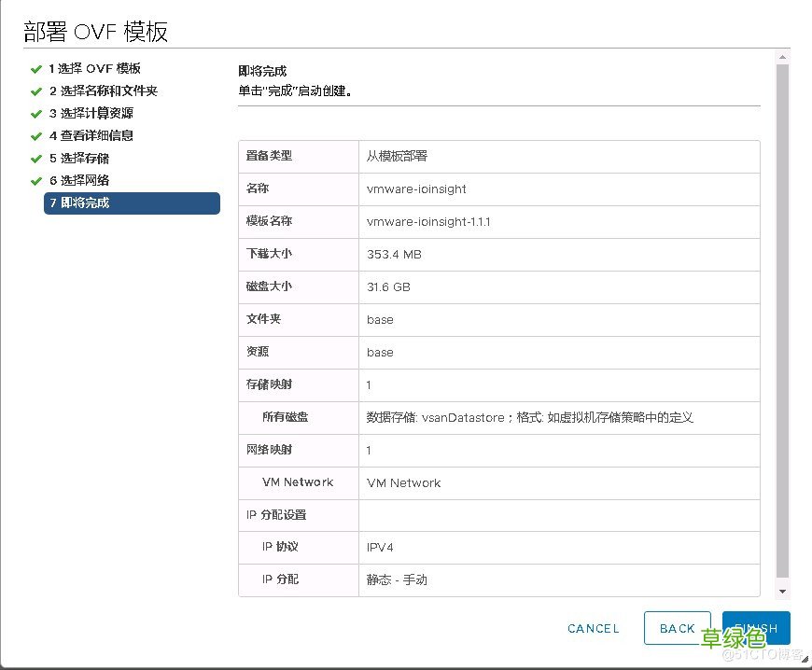Click the checkmark beside 查看详细信息
The image size is (812, 670).
[35, 135]
